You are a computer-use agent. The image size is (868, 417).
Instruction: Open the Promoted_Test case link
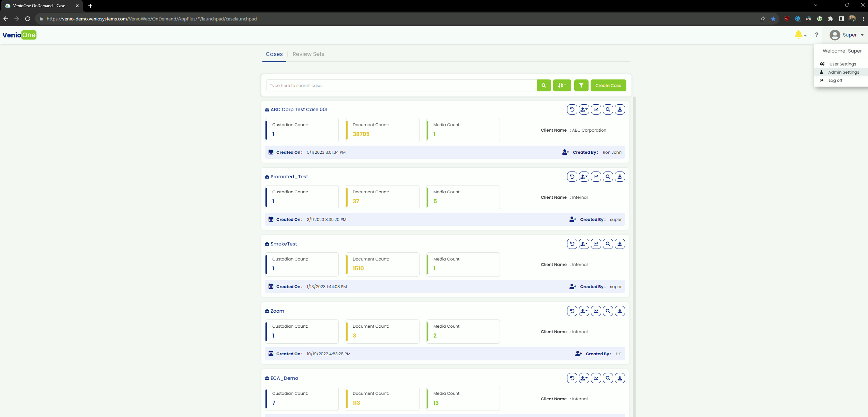tap(289, 177)
